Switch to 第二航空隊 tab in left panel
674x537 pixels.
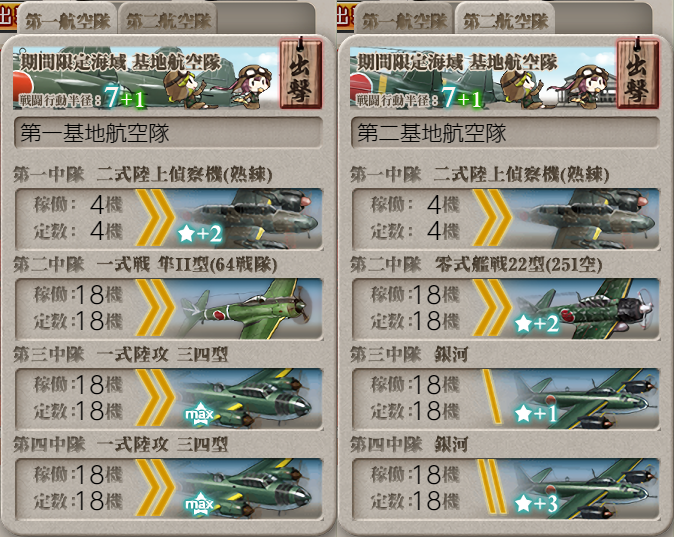pos(168,19)
